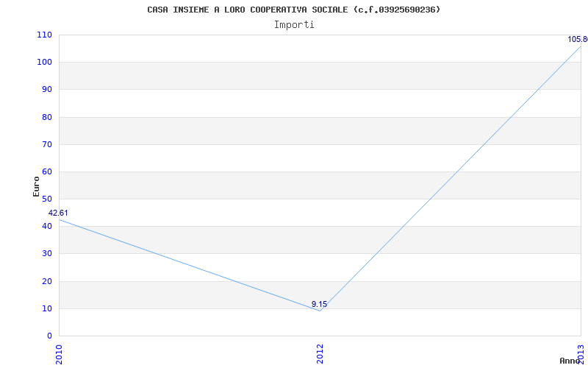
Task: Click the 42.61 data label
Action: pos(58,213)
